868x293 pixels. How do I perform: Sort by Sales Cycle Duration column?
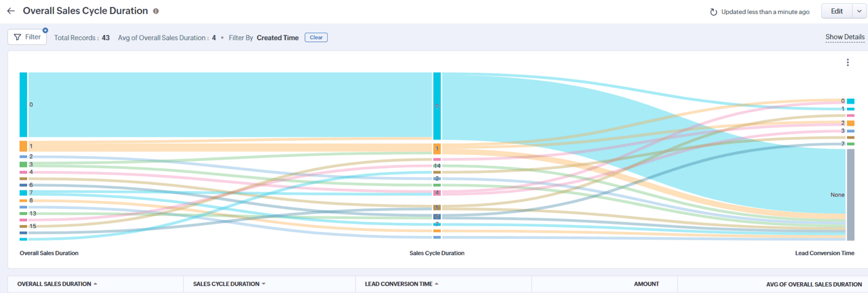226,284
